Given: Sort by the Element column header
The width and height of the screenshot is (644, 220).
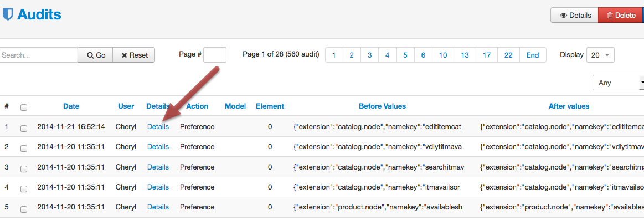Looking at the screenshot, I should (x=270, y=106).
